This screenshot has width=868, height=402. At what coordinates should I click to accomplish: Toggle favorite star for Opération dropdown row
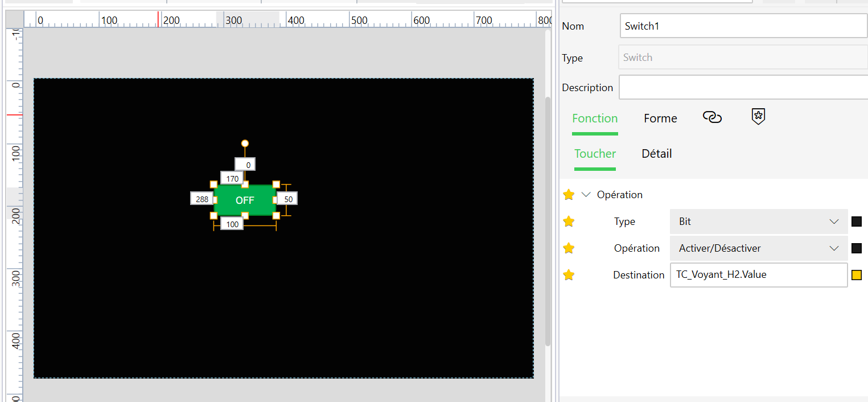click(x=569, y=248)
